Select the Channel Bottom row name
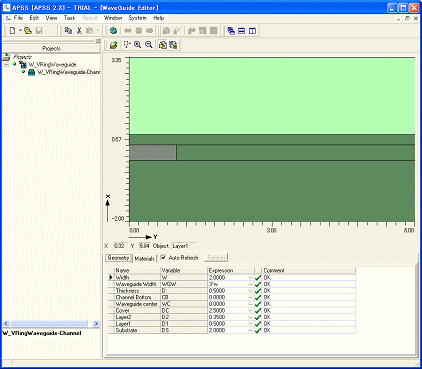 [133, 297]
